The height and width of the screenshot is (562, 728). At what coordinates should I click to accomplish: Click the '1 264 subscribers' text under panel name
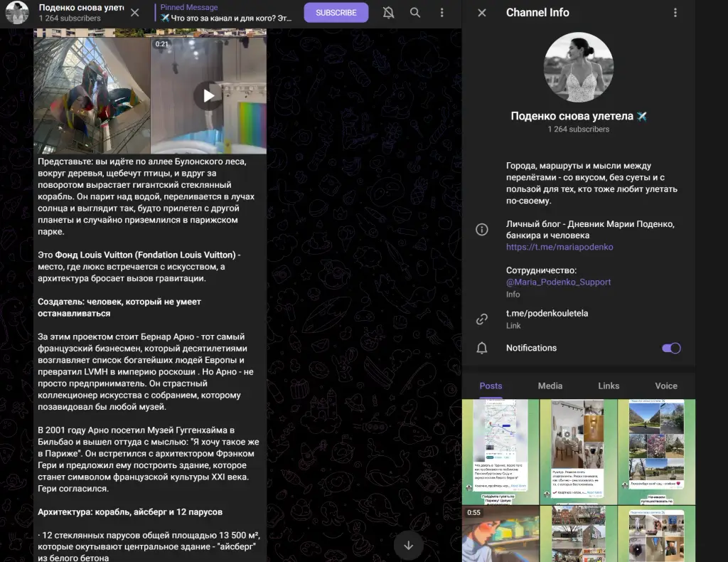click(x=578, y=129)
